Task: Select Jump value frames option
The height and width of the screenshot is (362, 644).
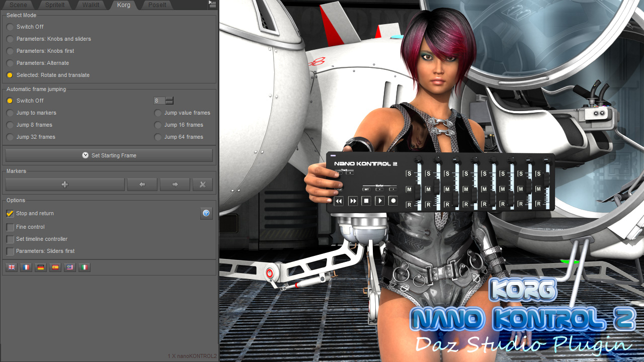Action: click(x=182, y=113)
